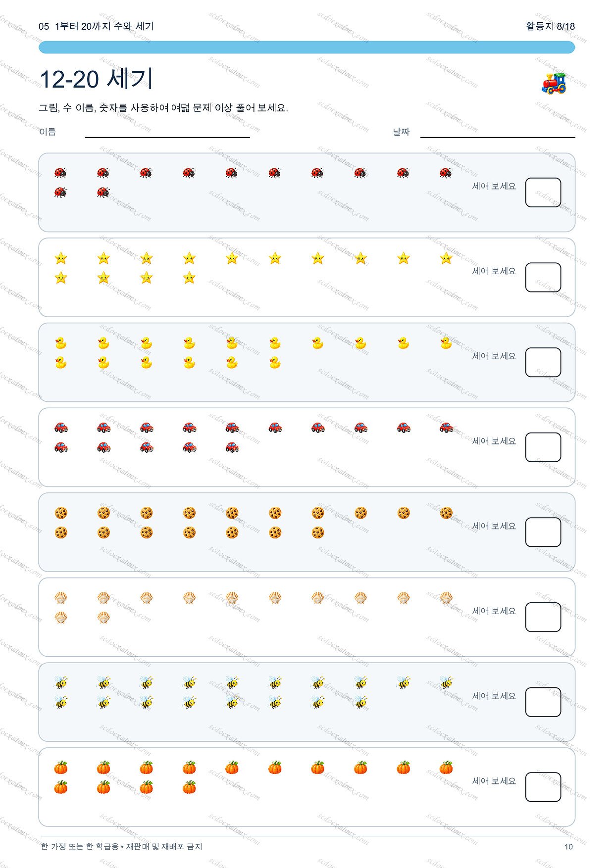Click the first rubber duck icon
Image resolution: width=614 pixels, height=868 pixels.
click(x=60, y=343)
